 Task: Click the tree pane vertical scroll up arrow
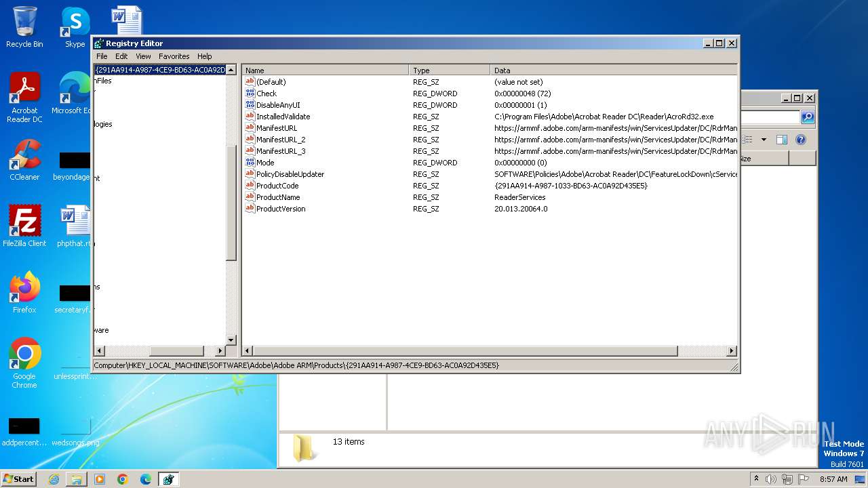[x=231, y=70]
